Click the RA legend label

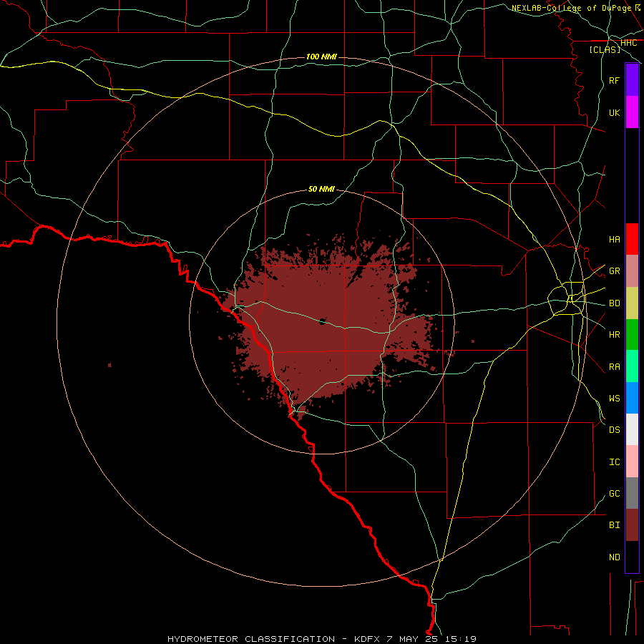point(614,367)
